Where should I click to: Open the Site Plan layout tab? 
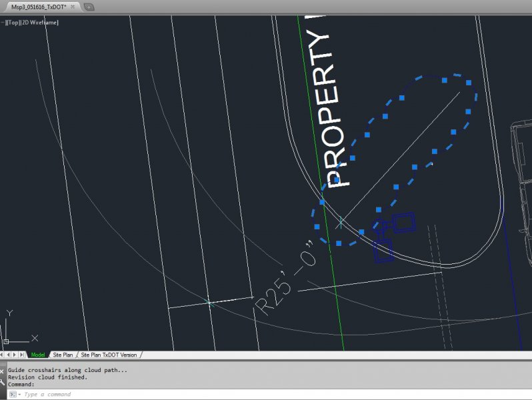coord(63,355)
